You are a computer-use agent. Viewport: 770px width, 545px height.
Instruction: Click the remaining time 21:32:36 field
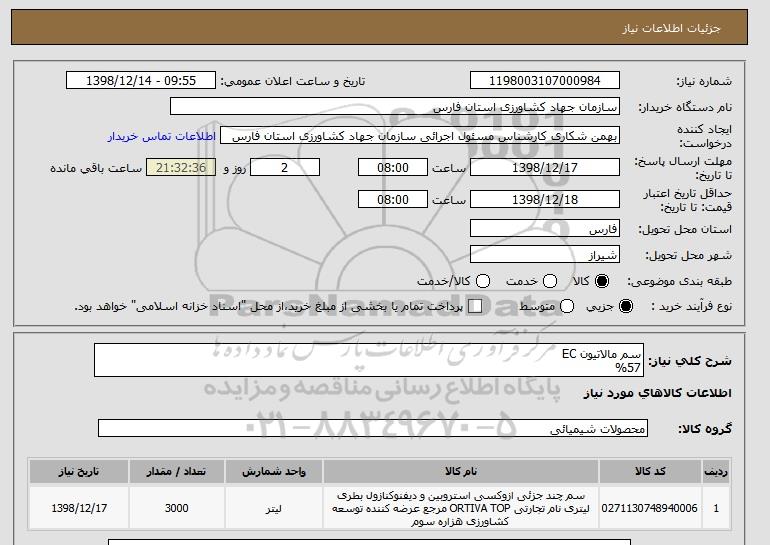[x=181, y=167]
